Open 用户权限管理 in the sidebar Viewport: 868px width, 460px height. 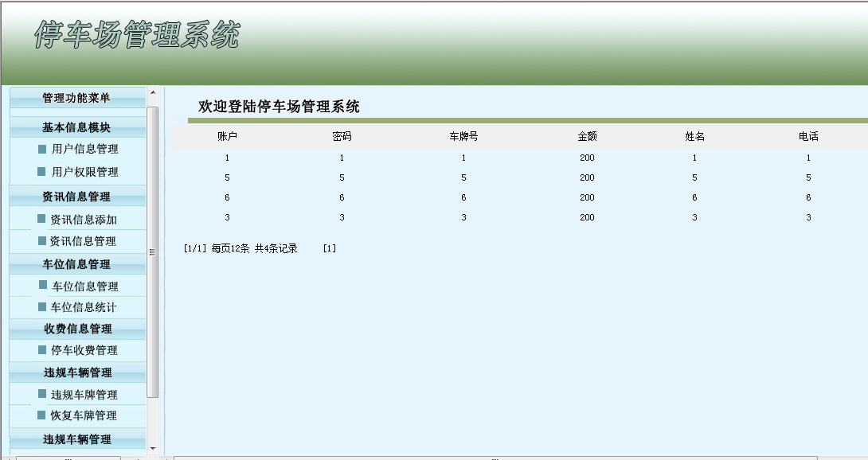pos(85,172)
